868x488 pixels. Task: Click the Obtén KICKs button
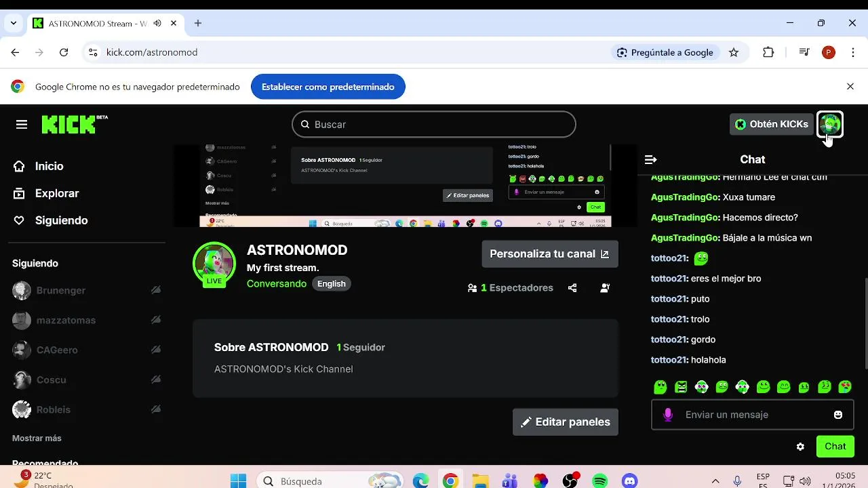click(x=772, y=124)
